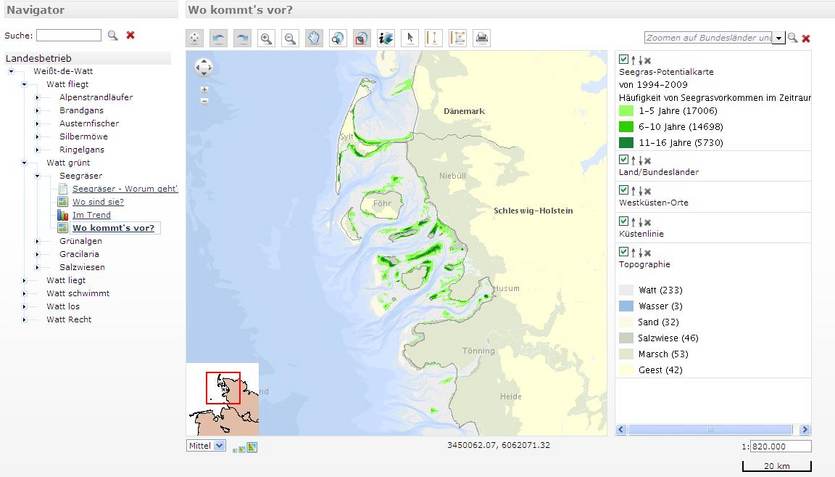Screen dimensions: 835x477
Task: Expand the Alpenstrandläufer node
Action: point(37,97)
